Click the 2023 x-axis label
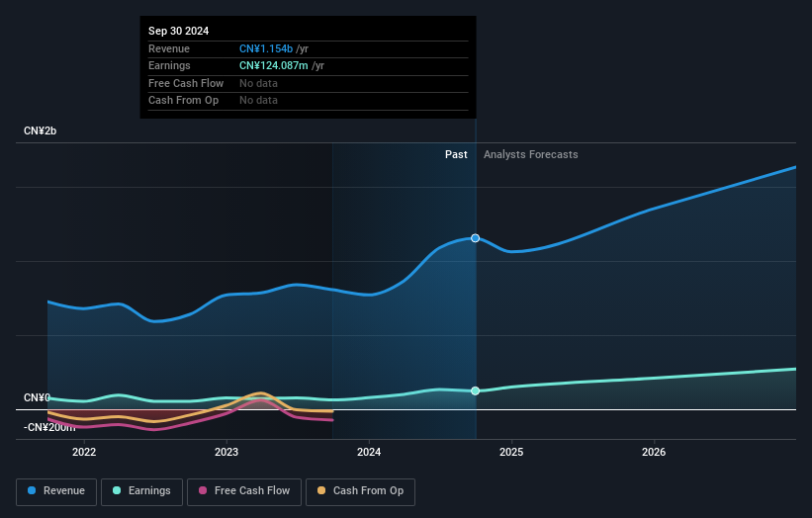Screen dimensions: 812x518 [x=226, y=453]
